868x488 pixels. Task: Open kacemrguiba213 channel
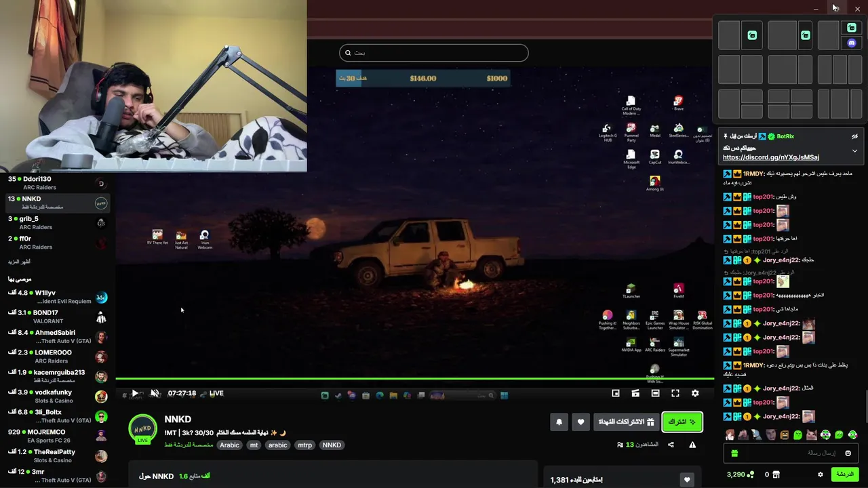[x=57, y=376]
